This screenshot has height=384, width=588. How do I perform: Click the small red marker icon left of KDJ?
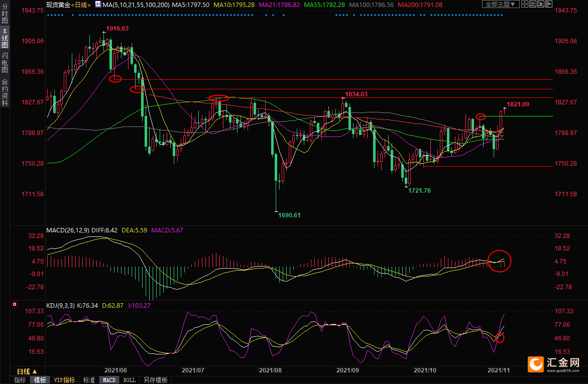click(x=15, y=304)
